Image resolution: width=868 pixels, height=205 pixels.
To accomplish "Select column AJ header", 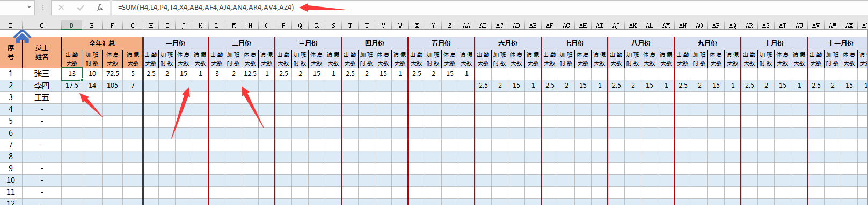I will (x=616, y=25).
